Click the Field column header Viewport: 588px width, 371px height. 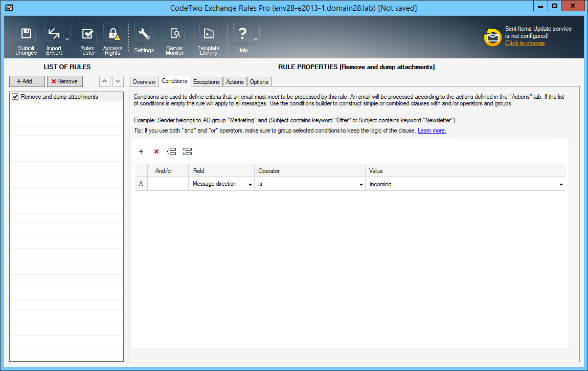point(221,171)
